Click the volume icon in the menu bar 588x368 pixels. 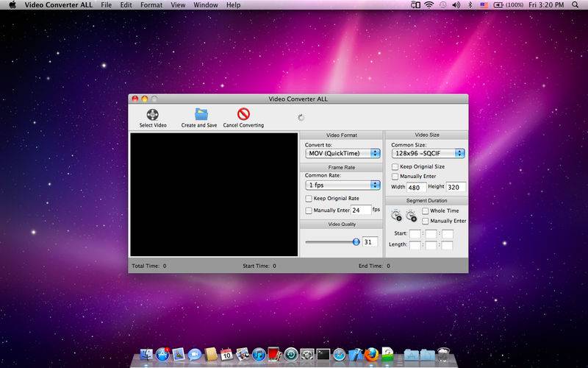tap(456, 5)
